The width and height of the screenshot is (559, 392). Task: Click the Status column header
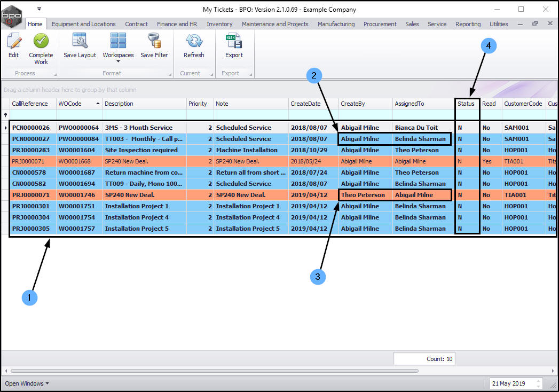467,104
